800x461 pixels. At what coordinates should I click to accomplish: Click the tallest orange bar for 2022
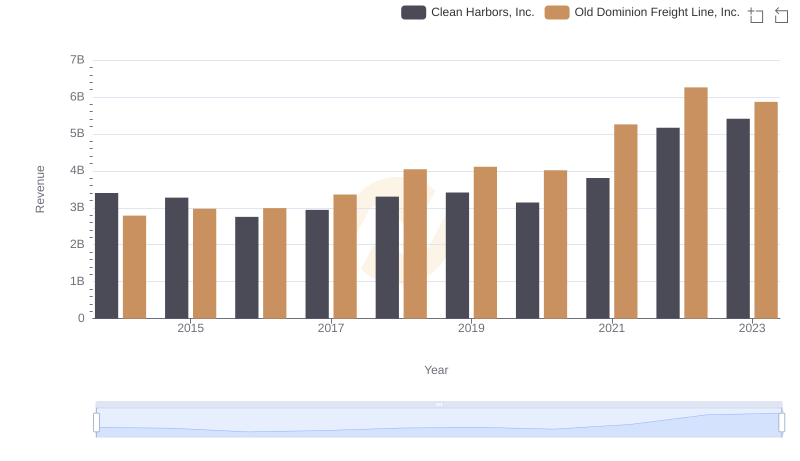[x=695, y=203]
